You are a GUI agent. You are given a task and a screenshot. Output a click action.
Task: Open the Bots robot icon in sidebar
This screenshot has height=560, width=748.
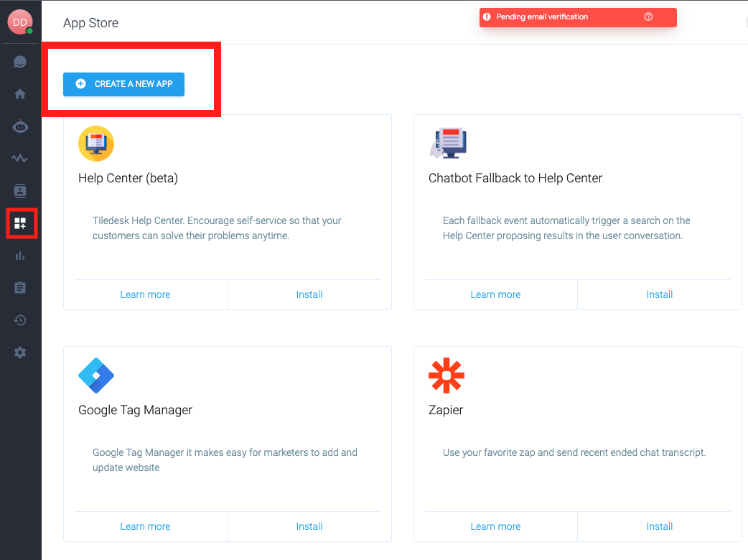click(x=20, y=127)
